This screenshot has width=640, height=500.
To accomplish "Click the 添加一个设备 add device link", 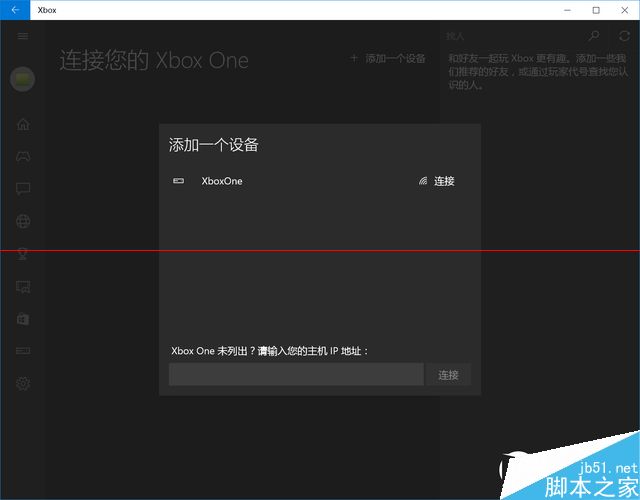I will point(387,58).
